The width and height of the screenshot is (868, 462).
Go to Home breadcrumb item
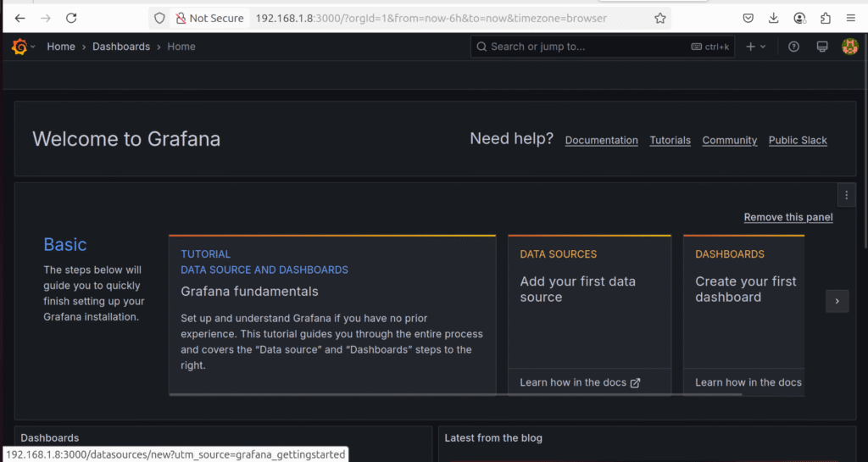click(x=61, y=47)
